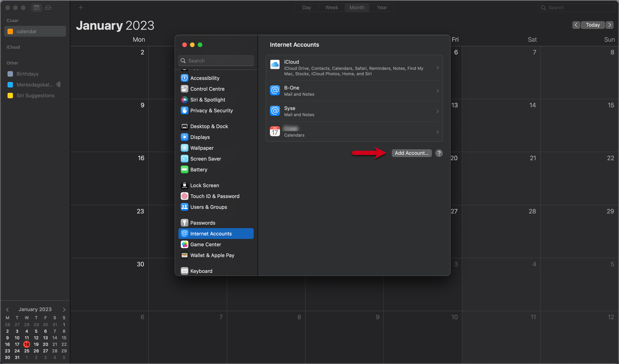The image size is (619, 364).
Task: Click the 'iCloud' heading in Calendar sidebar
Action: [13, 47]
